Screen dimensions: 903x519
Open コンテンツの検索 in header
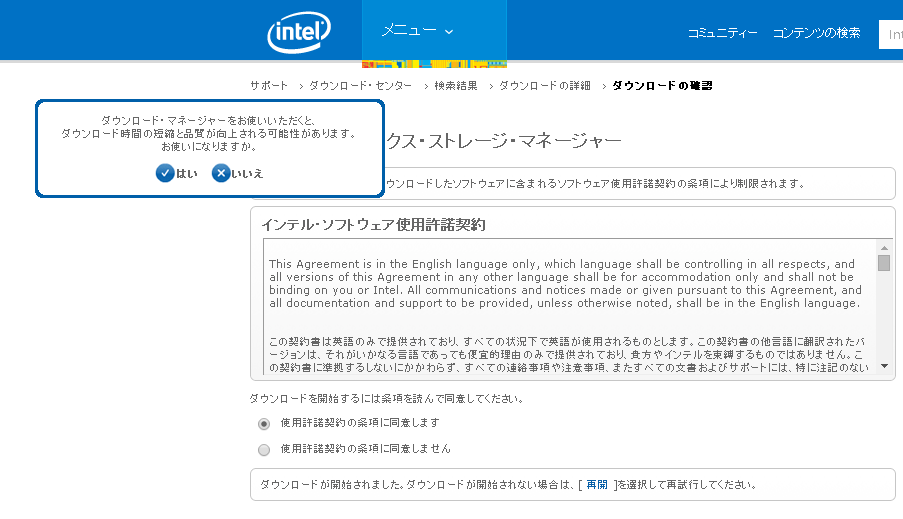click(x=816, y=33)
